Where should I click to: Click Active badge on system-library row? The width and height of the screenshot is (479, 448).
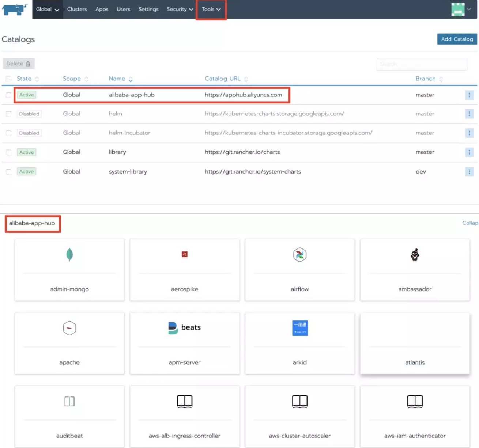click(x=27, y=172)
